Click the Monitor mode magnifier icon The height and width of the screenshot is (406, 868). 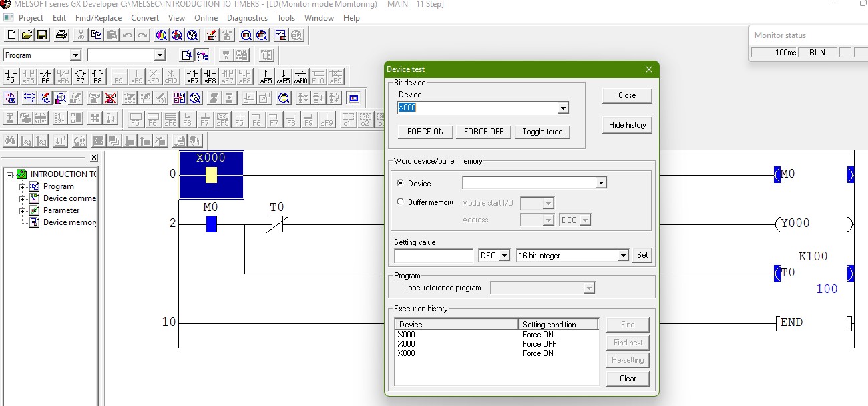coord(61,97)
